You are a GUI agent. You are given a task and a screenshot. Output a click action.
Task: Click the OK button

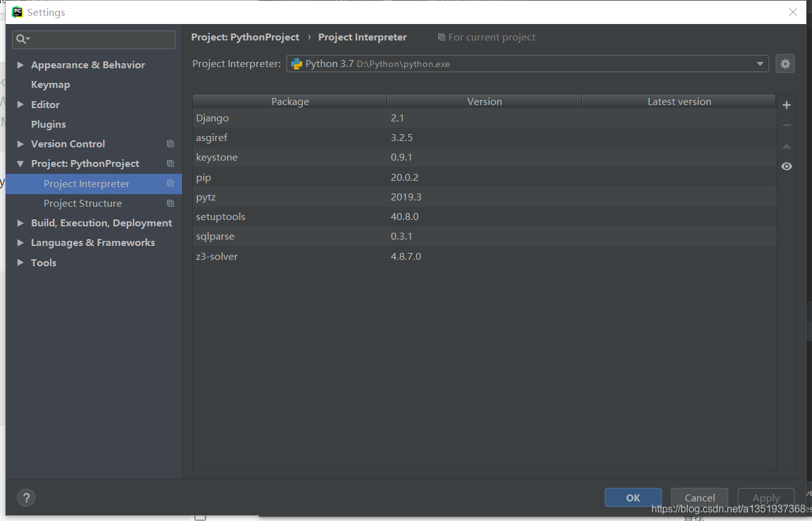click(x=633, y=498)
